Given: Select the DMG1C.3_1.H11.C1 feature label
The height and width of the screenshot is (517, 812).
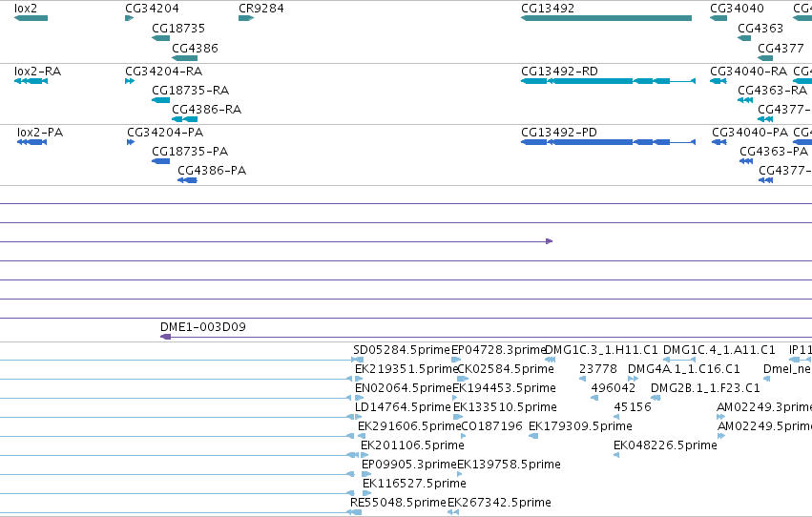Looking at the screenshot, I should tap(601, 350).
